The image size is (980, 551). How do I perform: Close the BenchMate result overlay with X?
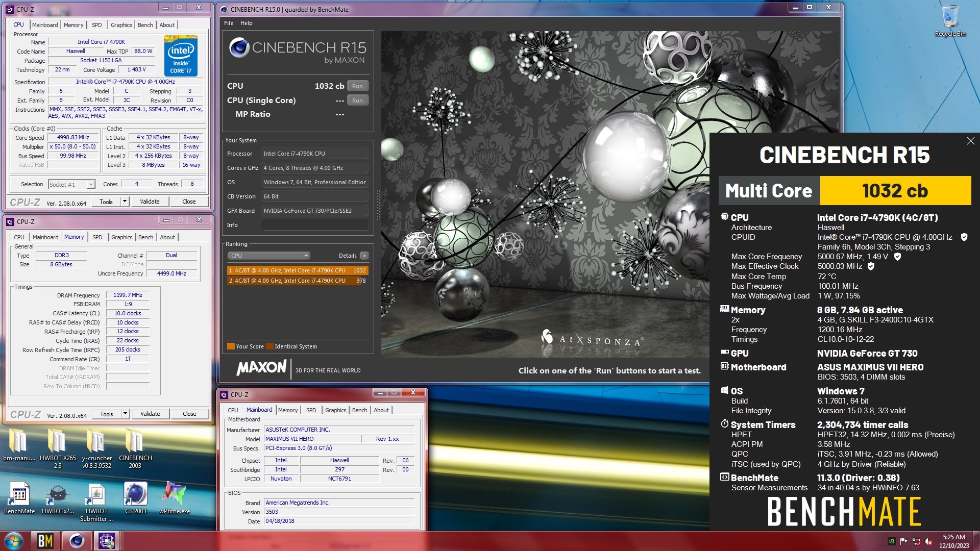tap(970, 141)
